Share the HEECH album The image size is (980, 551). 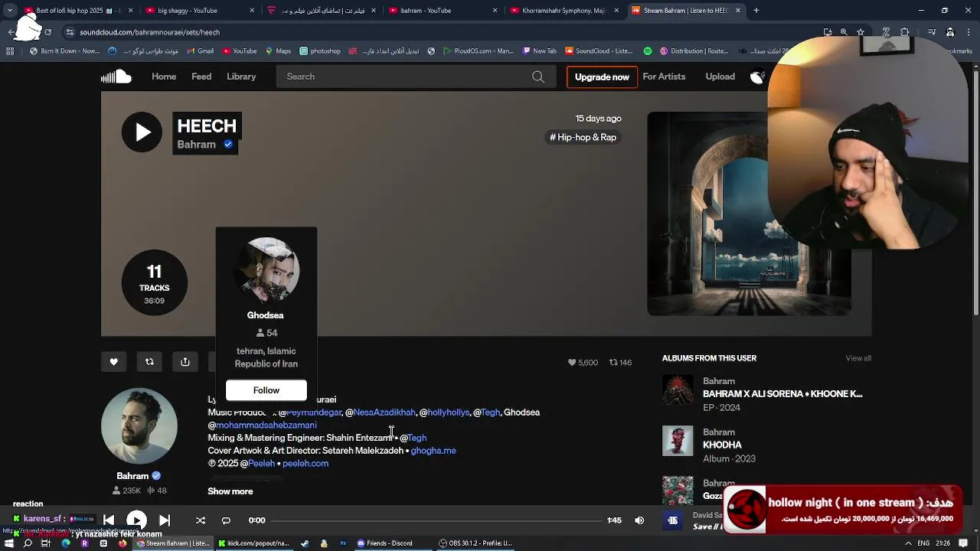coord(185,362)
